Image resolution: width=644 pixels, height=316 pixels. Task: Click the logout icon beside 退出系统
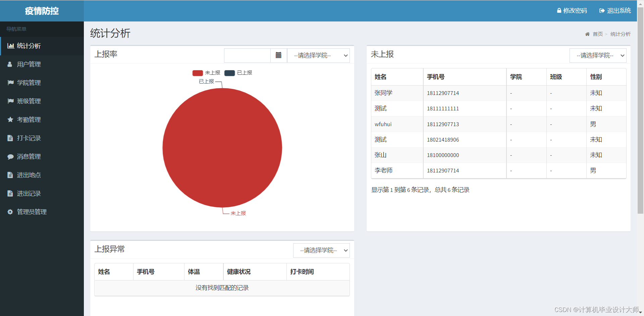601,10
